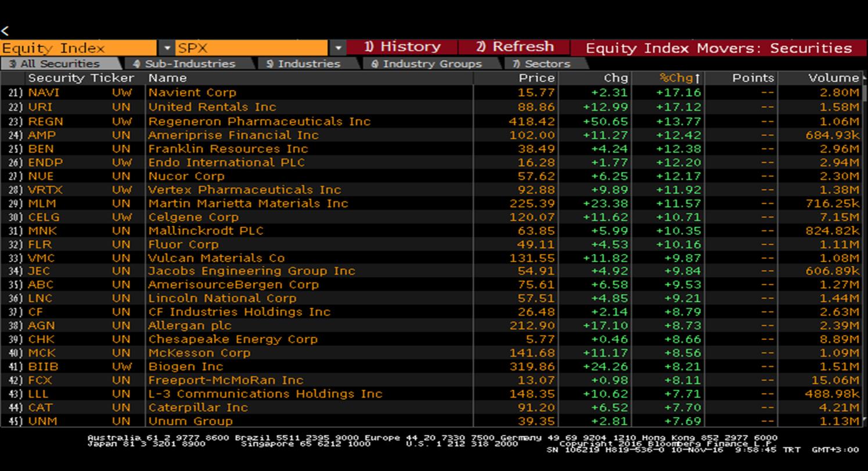Click CF Industries Holdings Inc
This screenshot has width=868, height=471.
pos(239,312)
